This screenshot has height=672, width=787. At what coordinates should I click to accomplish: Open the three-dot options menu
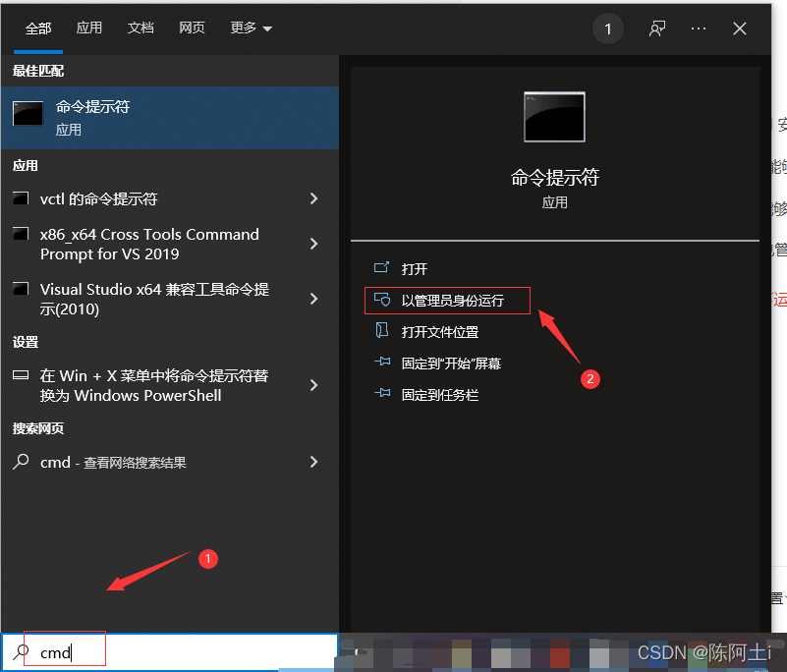[x=699, y=28]
